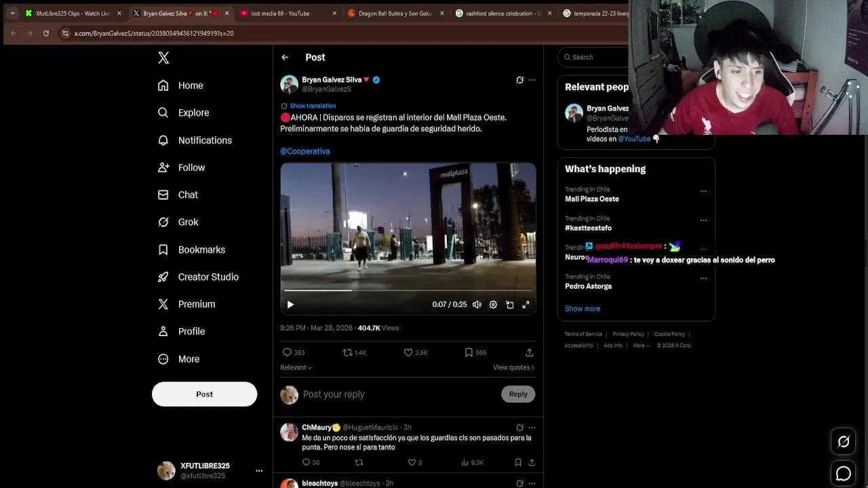Reply to ChMaury comment with 30 replies
Screen dimensions: 868x488
(311, 462)
